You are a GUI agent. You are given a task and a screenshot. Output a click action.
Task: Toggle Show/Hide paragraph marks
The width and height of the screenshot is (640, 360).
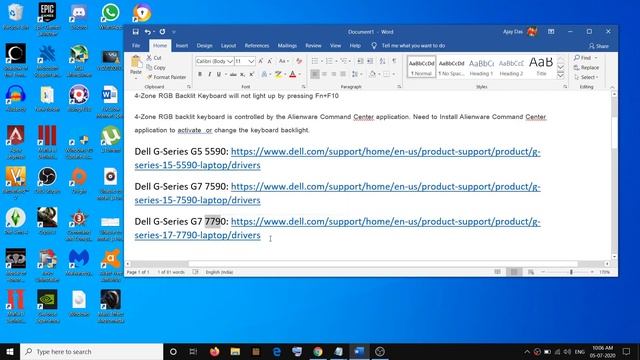click(x=394, y=61)
